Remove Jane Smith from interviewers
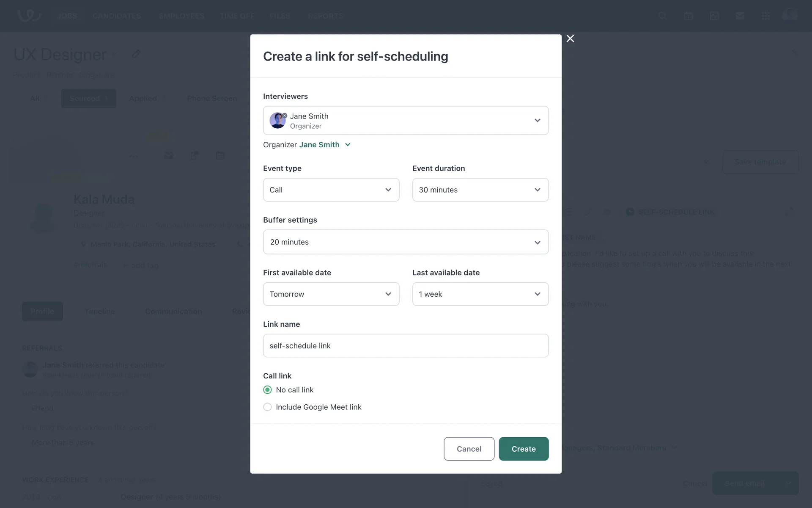The image size is (812, 508). (285, 115)
